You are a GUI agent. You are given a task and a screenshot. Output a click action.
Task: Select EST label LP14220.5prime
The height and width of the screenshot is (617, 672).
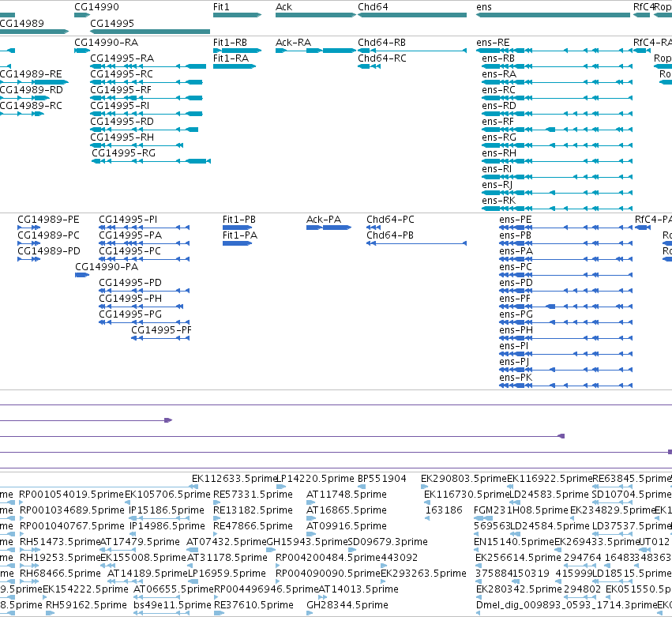pos(315,479)
